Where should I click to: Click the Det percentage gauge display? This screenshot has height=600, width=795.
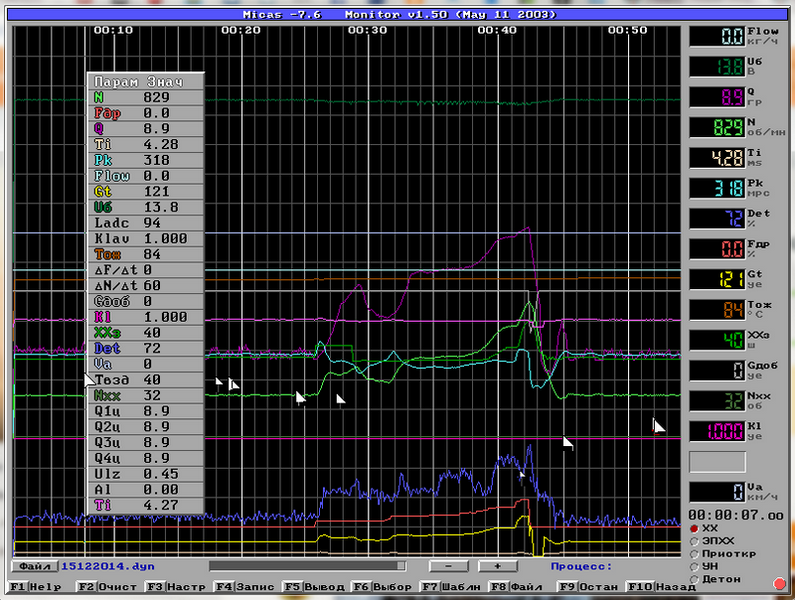[x=717, y=219]
